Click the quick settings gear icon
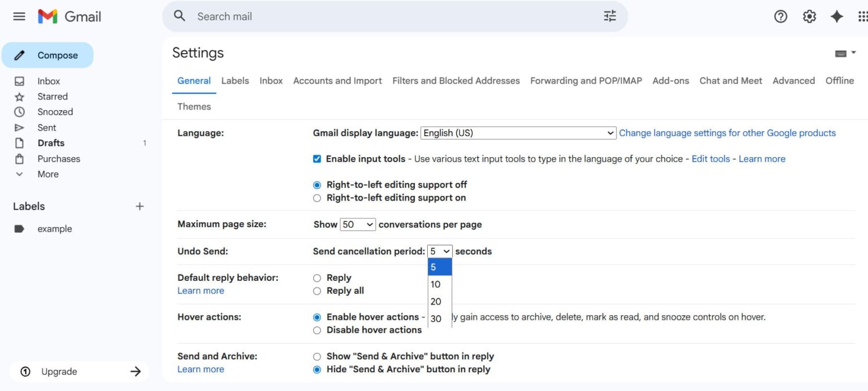 coord(809,16)
